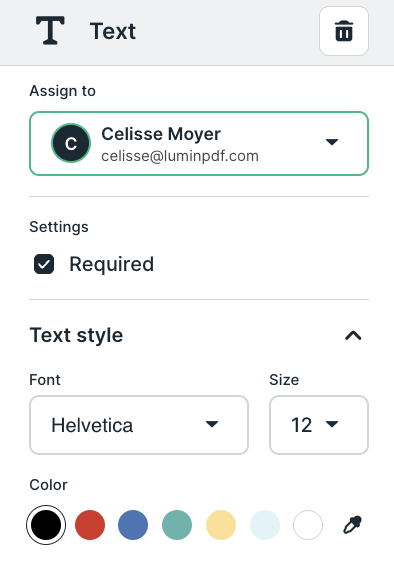394x566 pixels.
Task: Pick the light blue color swatch
Action: click(x=265, y=525)
